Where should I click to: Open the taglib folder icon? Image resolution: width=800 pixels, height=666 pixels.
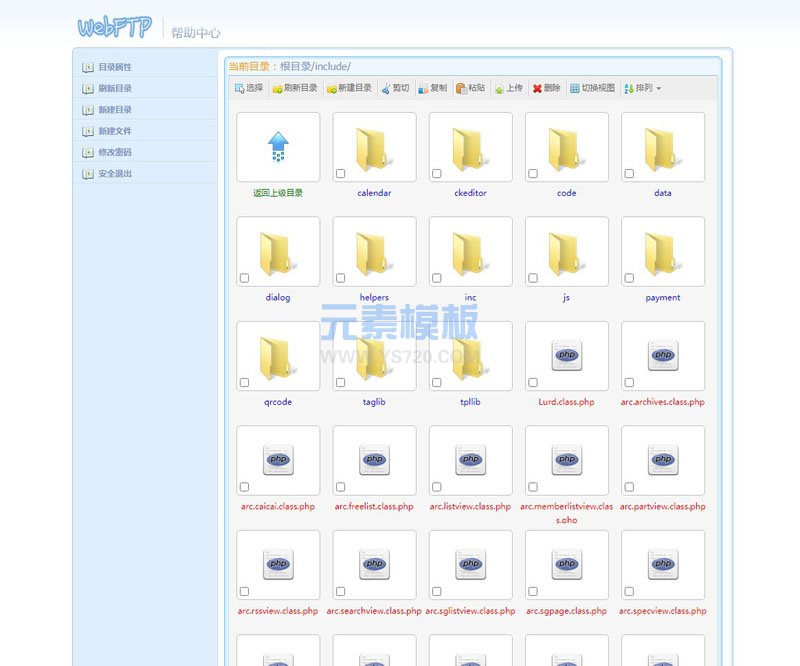(374, 358)
